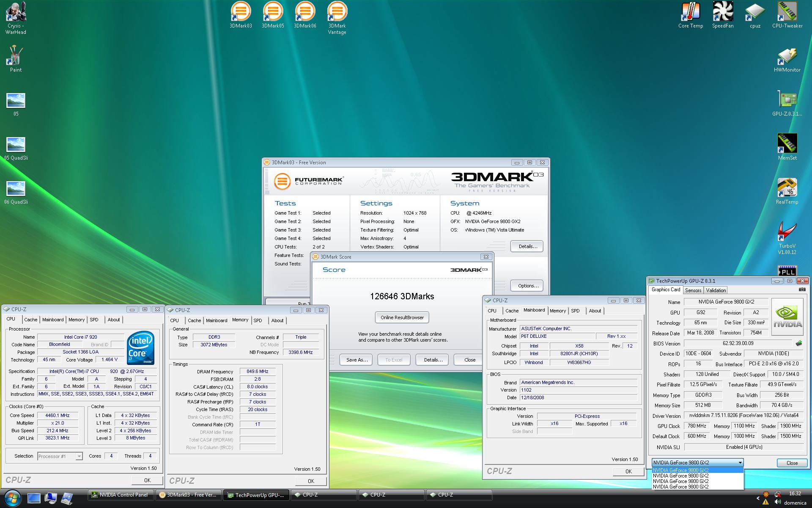Click Close button in GPU-Z
The image size is (812, 508).
click(792, 463)
